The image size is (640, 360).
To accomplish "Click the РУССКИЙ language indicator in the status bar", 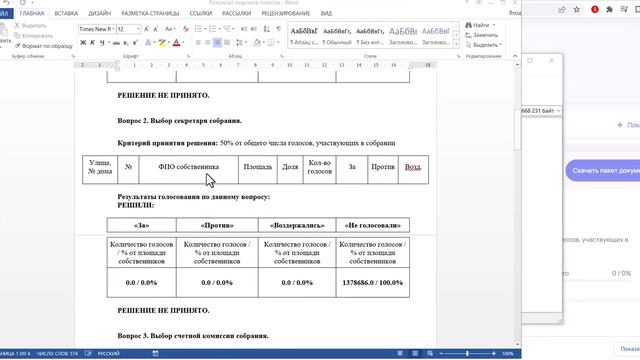I will click(x=109, y=353).
